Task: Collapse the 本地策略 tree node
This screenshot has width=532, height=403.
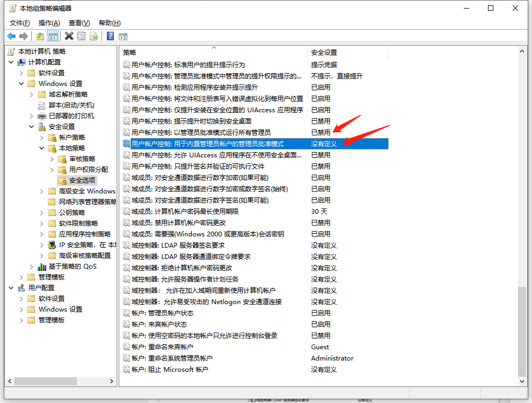Action: point(42,148)
